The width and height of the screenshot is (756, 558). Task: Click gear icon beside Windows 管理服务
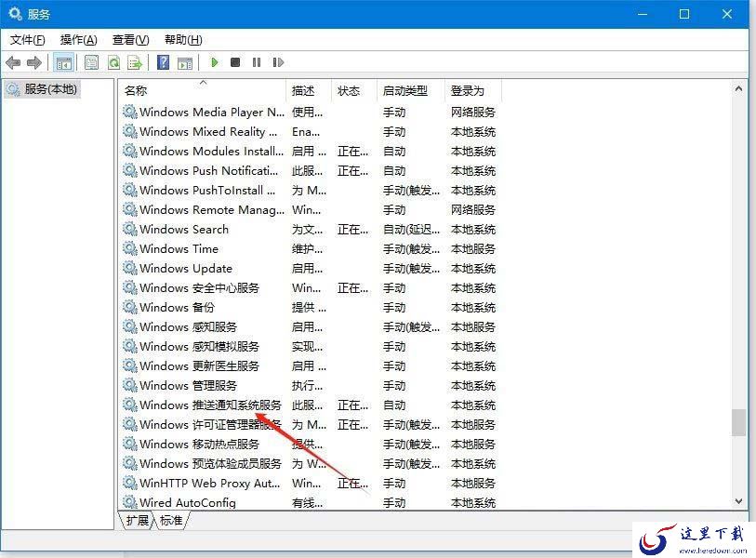click(129, 385)
